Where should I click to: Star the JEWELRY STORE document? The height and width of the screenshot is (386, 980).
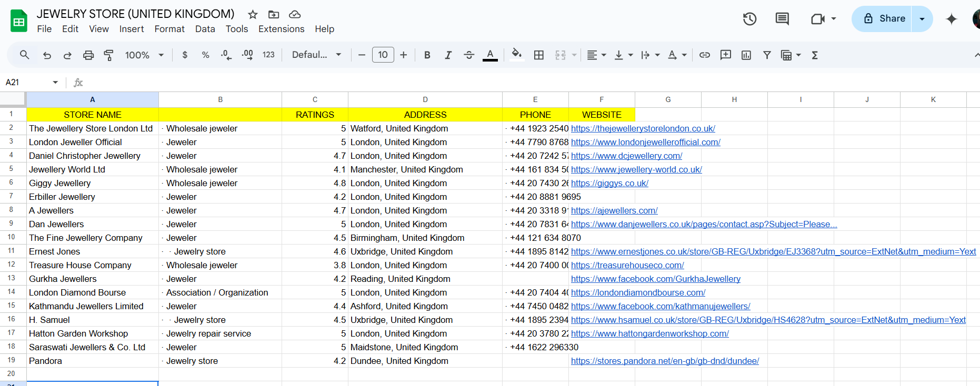253,14
